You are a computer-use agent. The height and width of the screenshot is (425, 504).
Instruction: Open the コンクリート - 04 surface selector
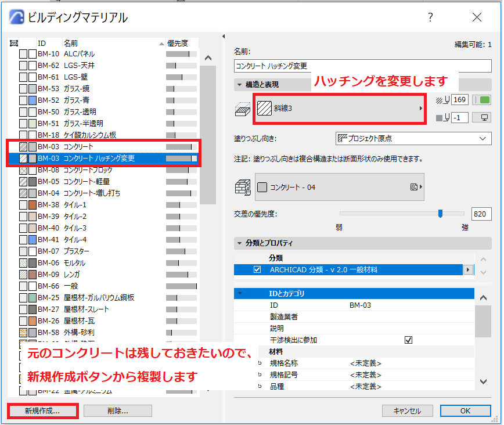point(340,187)
